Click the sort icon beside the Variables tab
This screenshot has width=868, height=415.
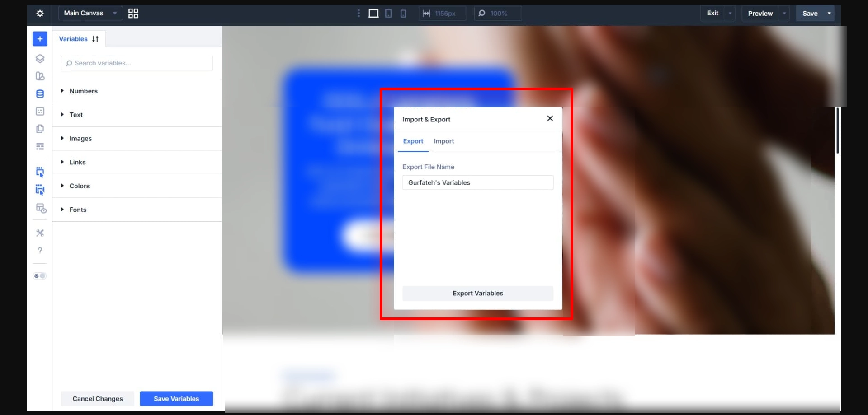pos(95,39)
